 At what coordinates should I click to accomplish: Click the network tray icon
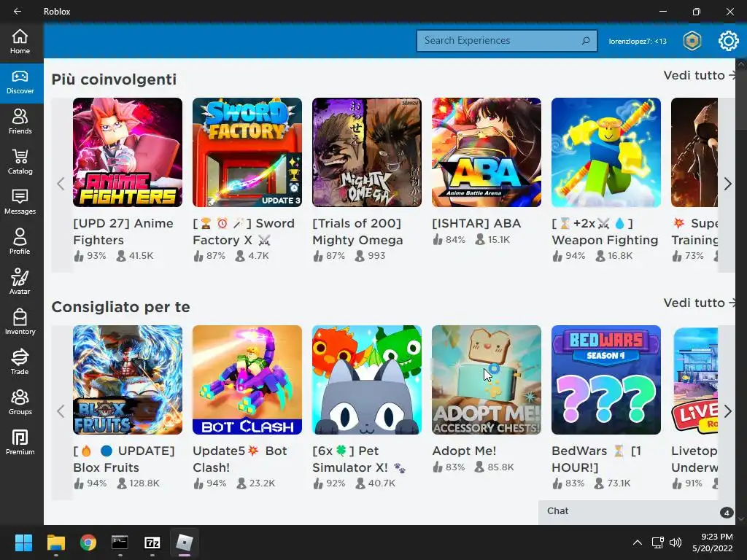[x=657, y=542]
